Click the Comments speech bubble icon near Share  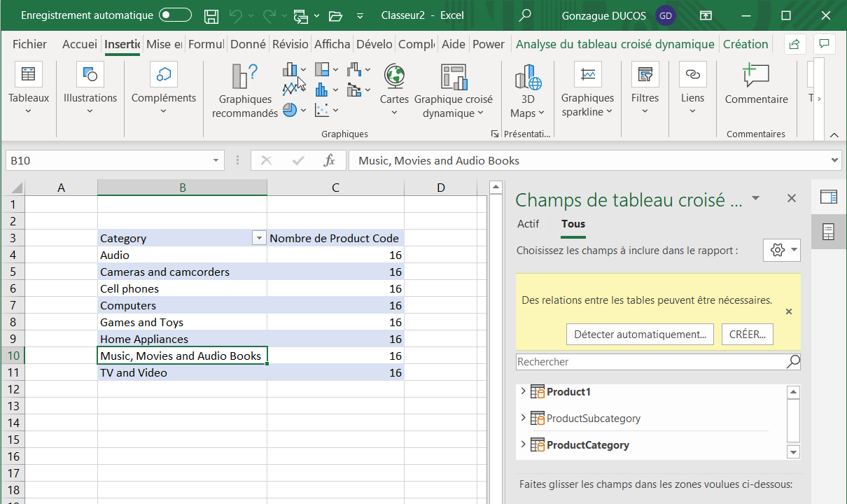click(826, 44)
